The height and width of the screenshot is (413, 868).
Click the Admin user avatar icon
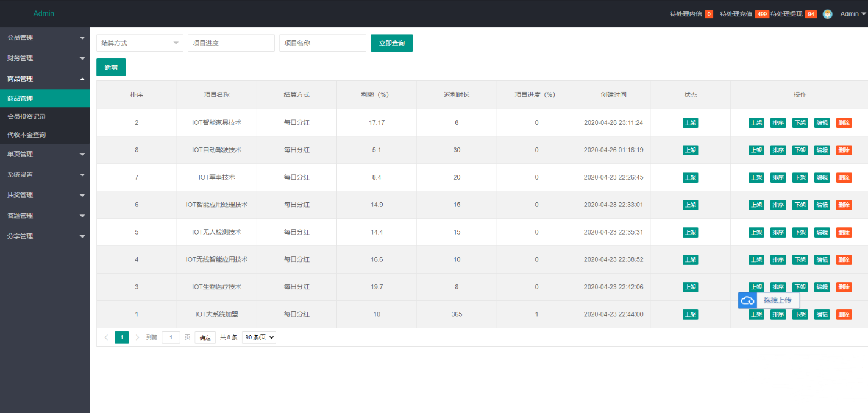[x=827, y=14]
